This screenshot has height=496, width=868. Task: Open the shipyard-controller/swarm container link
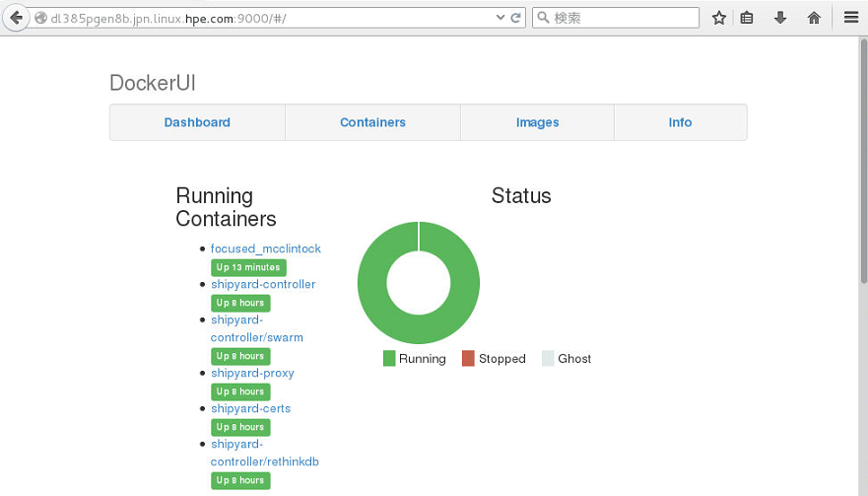[257, 328]
